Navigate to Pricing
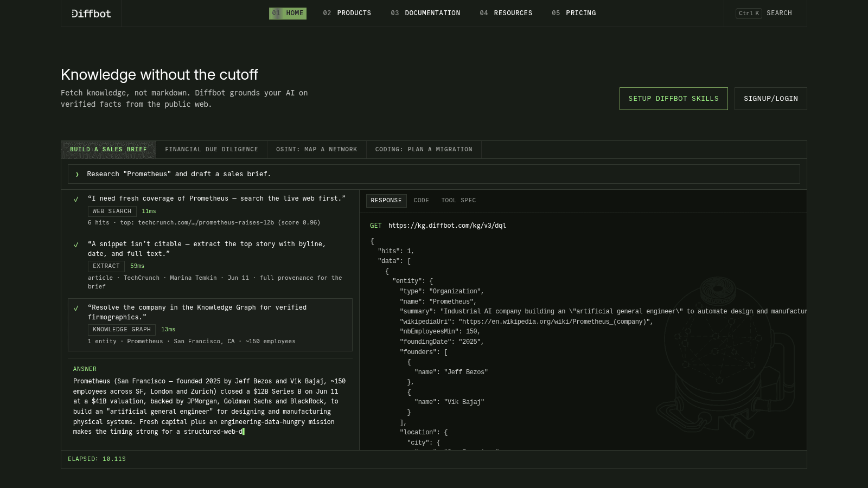Image resolution: width=868 pixels, height=488 pixels. point(574,13)
